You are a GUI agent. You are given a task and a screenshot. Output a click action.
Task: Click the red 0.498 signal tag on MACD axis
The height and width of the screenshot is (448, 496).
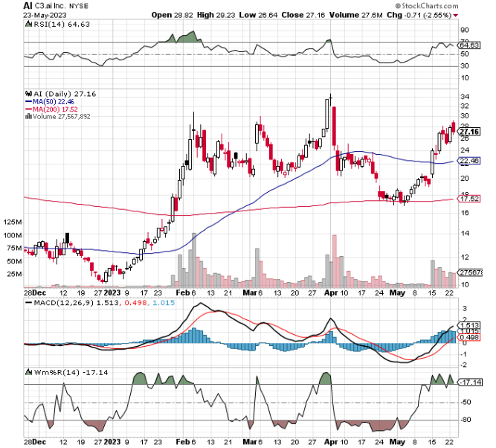[x=469, y=338]
